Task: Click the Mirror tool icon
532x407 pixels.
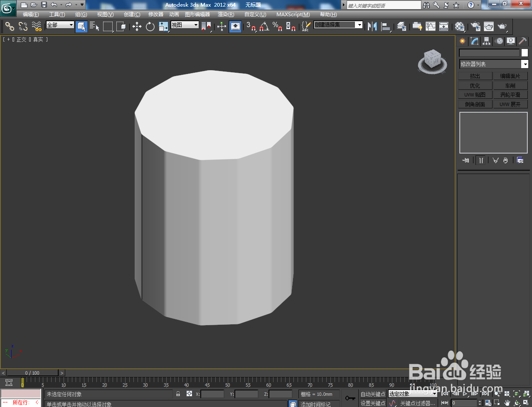Action: (372, 27)
